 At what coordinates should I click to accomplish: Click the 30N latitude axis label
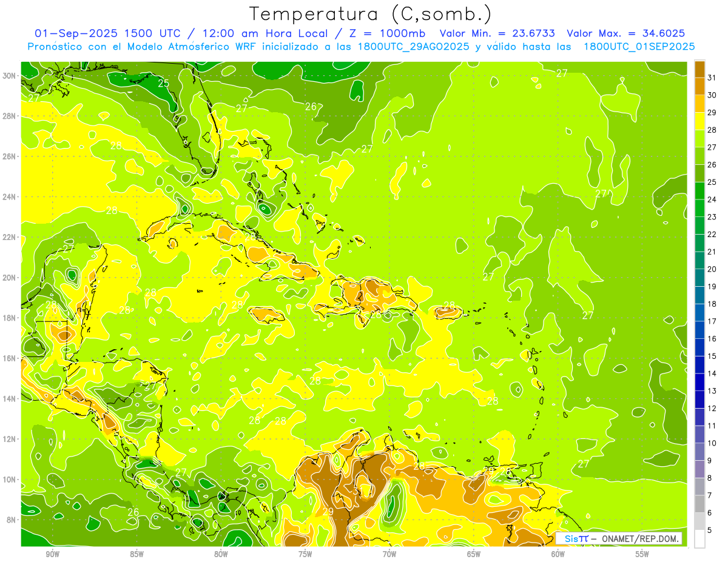point(10,76)
